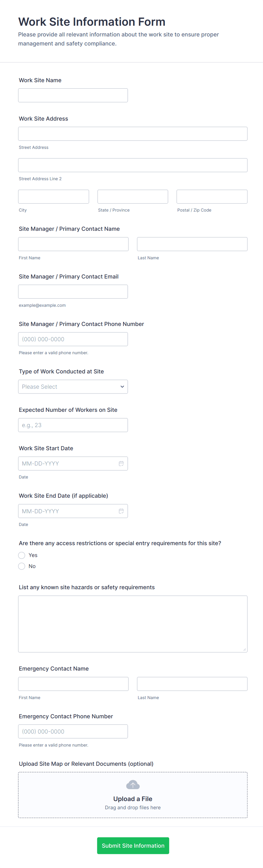
Task: Focus the Expected Number of Workers field
Action: [x=73, y=425]
